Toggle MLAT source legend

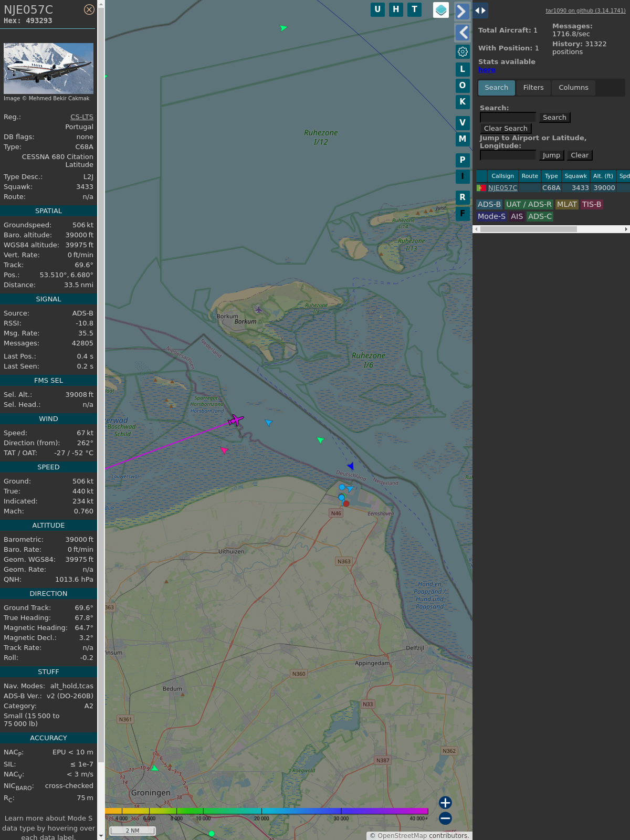coord(567,205)
